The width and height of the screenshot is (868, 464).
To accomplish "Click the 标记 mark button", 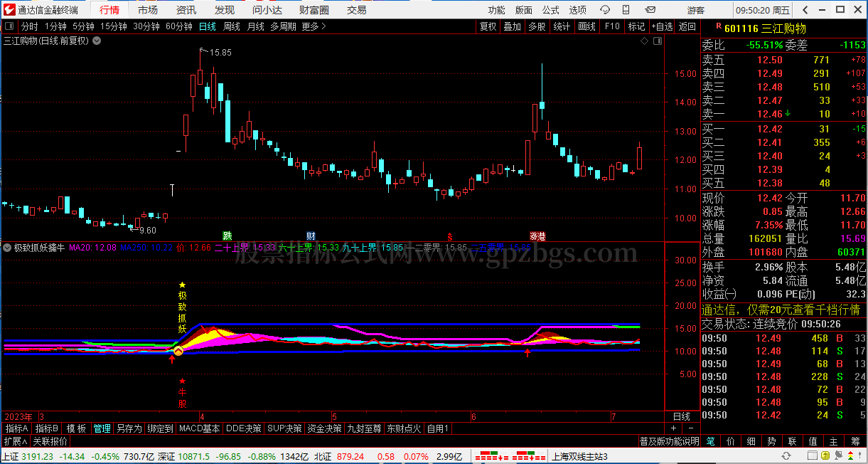I will [636, 26].
